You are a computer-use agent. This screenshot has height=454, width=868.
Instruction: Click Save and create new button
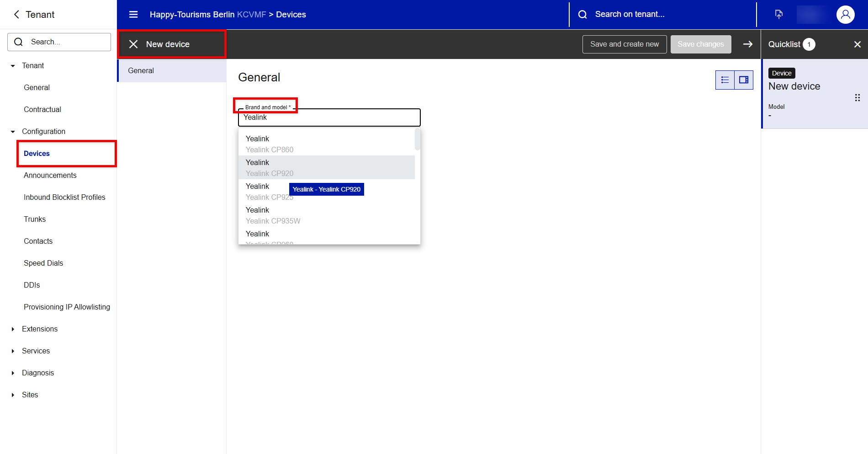coord(624,44)
